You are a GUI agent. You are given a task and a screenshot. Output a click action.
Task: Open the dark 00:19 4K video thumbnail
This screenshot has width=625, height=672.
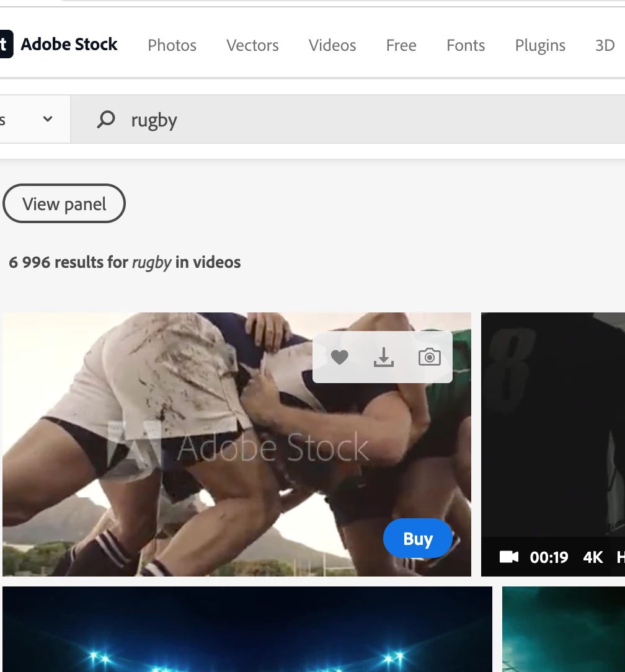(553, 444)
